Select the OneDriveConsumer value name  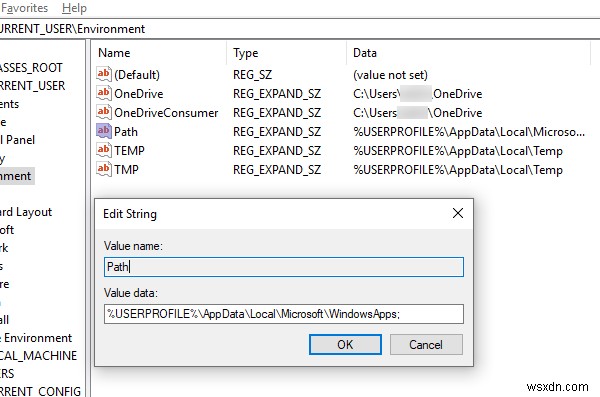coord(166,113)
